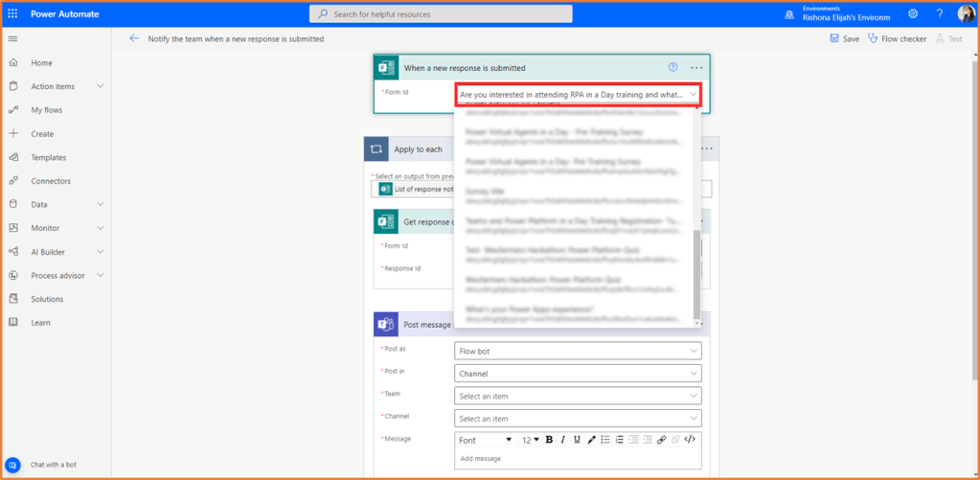
Task: Toggle italic formatting in the message editor
Action: point(562,440)
